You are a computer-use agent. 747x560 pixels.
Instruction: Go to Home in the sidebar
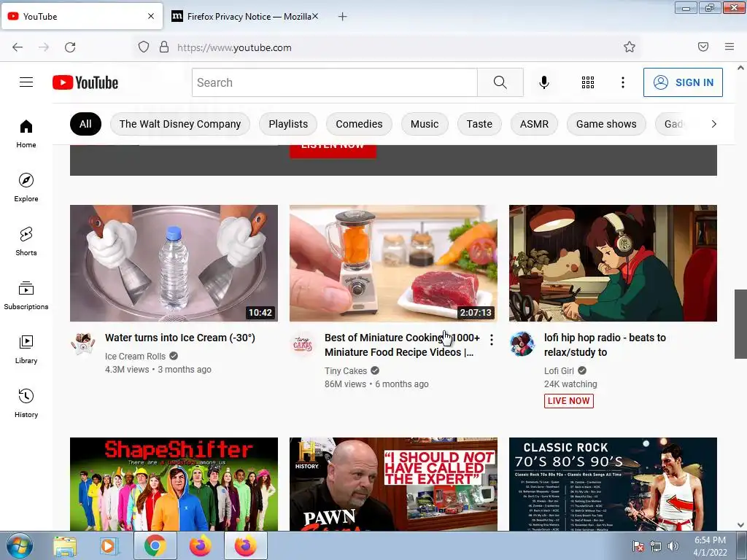(x=26, y=133)
